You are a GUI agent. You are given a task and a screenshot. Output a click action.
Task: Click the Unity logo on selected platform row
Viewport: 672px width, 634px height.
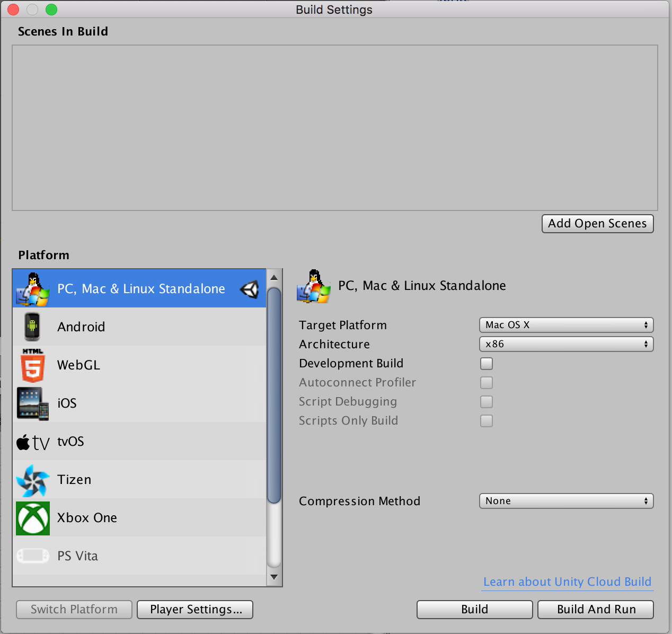[249, 289]
